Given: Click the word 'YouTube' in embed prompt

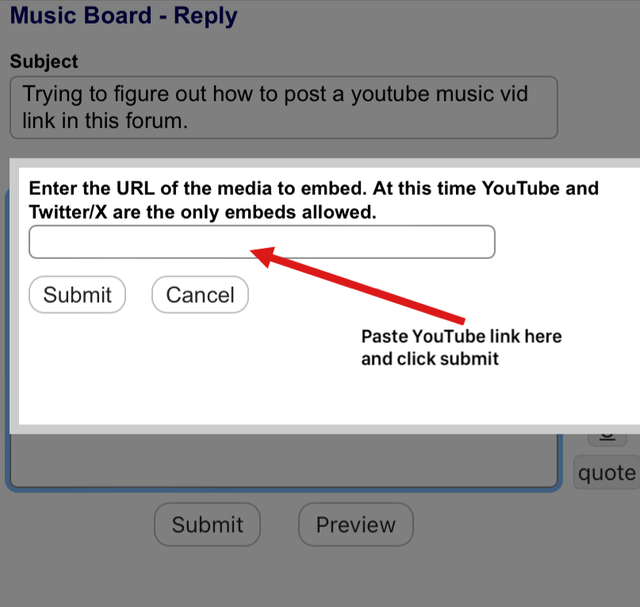Looking at the screenshot, I should pyautogui.click(x=540, y=188).
